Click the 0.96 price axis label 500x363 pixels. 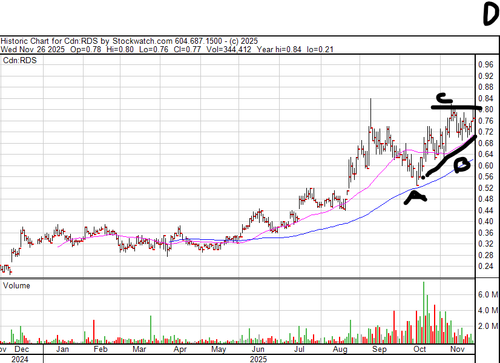(x=486, y=65)
